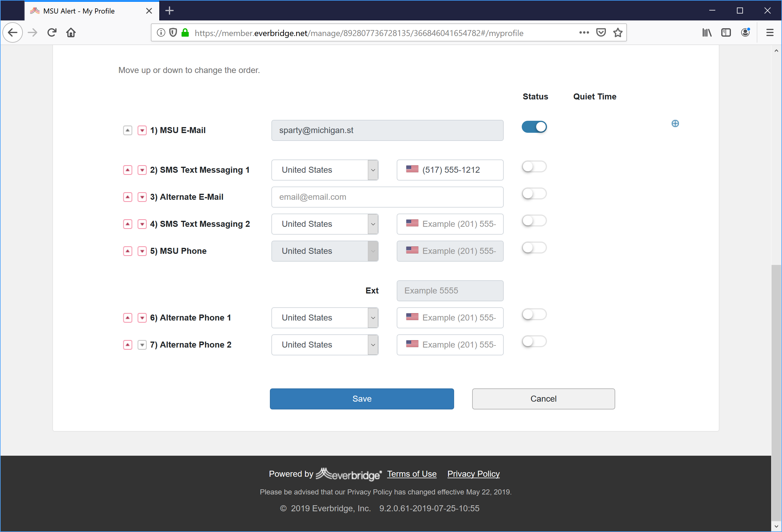The image size is (782, 532).
Task: Click the Save button
Action: tap(361, 398)
